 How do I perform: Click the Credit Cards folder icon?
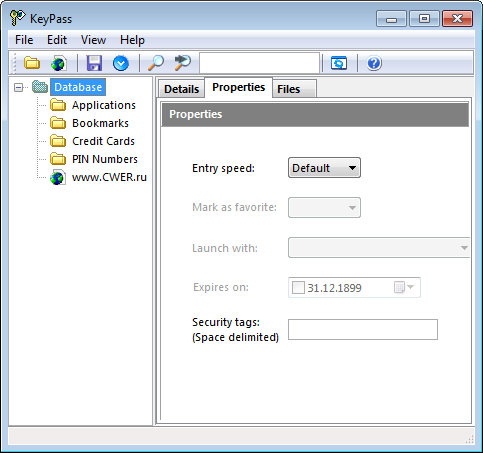[58, 141]
